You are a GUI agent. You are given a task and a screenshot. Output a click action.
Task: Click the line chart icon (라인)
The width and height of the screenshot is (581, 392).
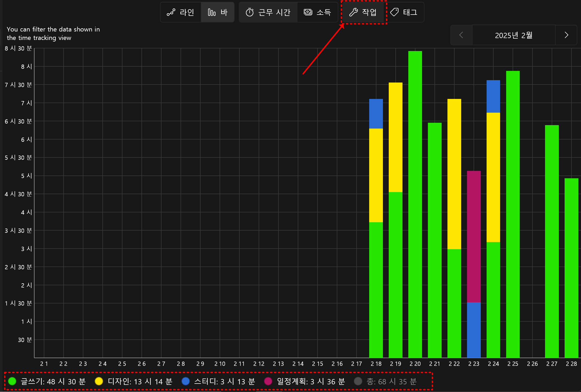pyautogui.click(x=171, y=12)
